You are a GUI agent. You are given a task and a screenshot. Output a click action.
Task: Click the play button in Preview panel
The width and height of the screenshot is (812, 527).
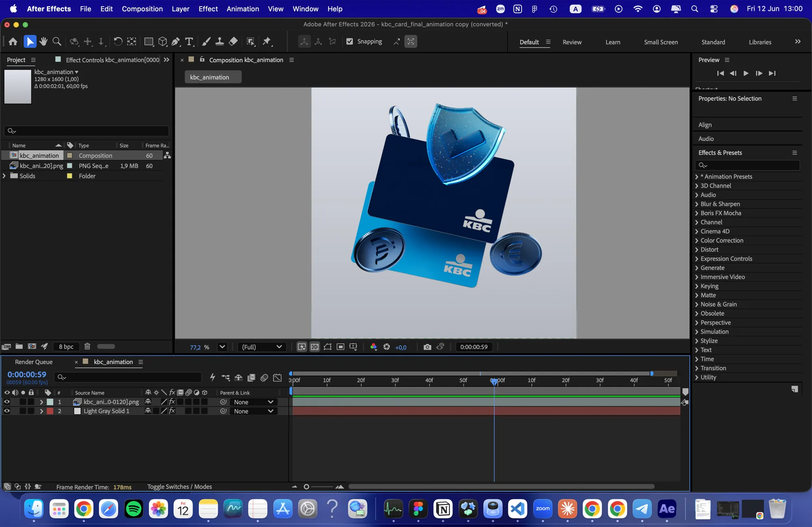[746, 73]
